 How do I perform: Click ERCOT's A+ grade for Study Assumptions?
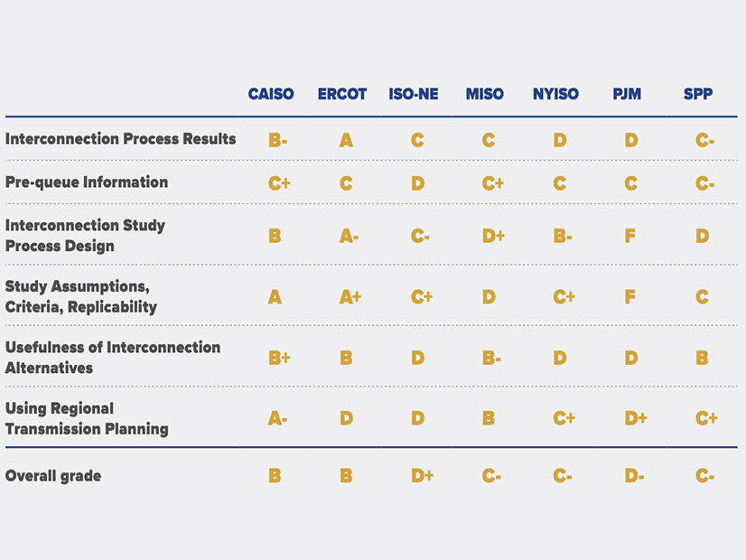tap(350, 297)
